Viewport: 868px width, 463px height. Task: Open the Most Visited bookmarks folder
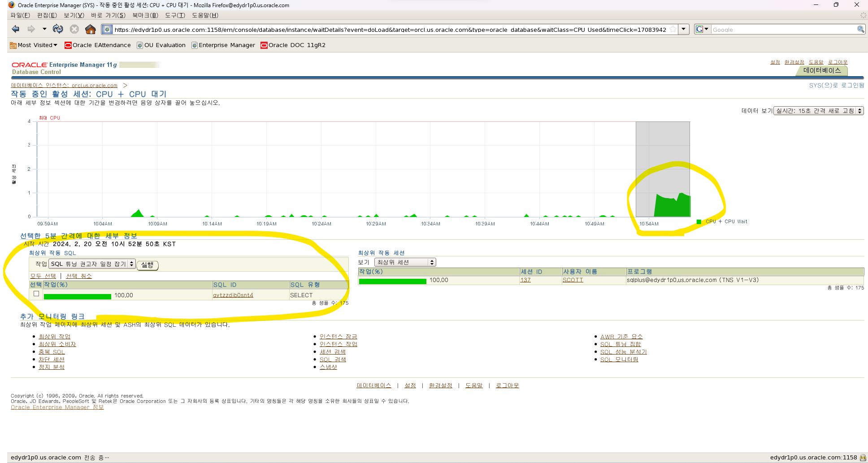coord(34,45)
